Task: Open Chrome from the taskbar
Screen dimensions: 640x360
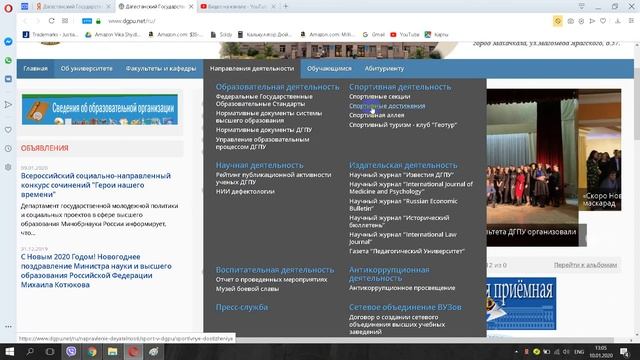Action: 92,351
